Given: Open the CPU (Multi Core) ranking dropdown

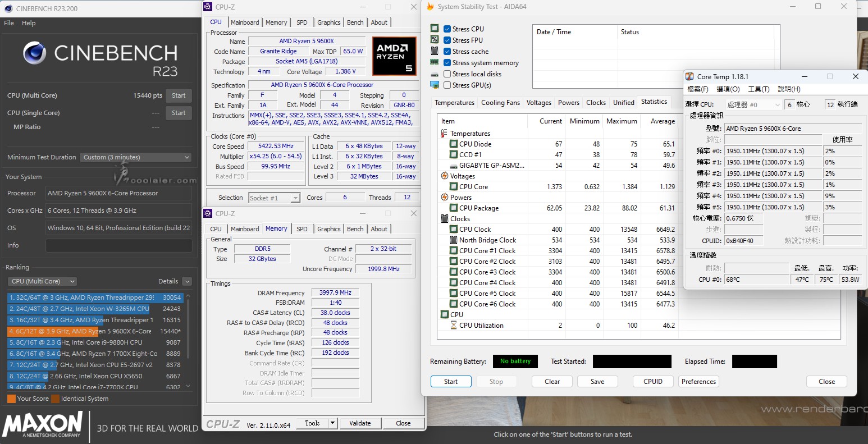Looking at the screenshot, I should coord(42,281).
